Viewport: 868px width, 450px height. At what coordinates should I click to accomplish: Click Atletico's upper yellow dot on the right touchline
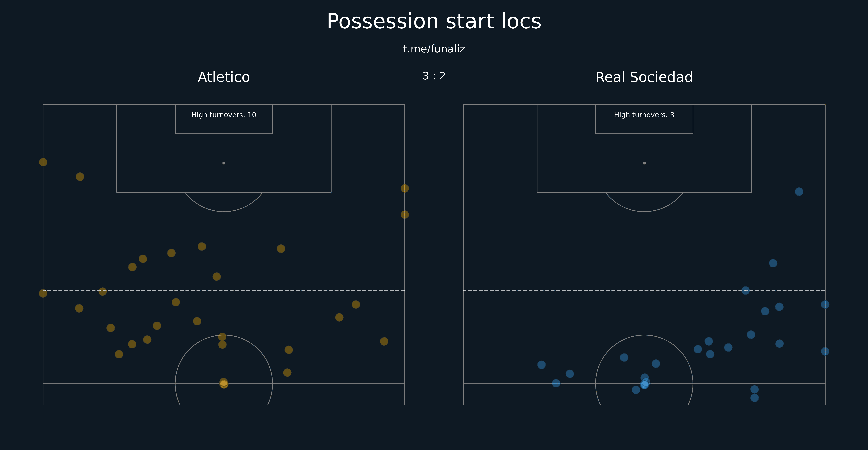[x=404, y=188]
